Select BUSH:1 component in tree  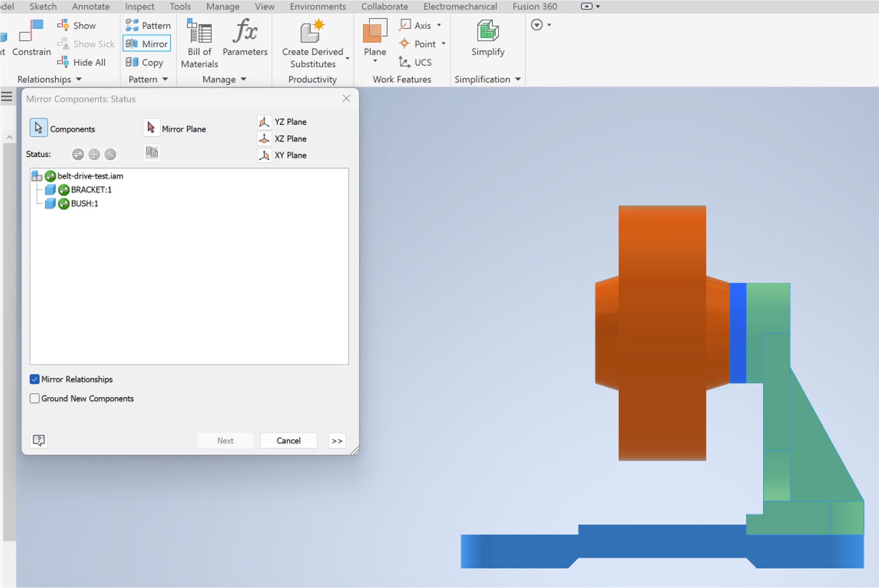83,204
